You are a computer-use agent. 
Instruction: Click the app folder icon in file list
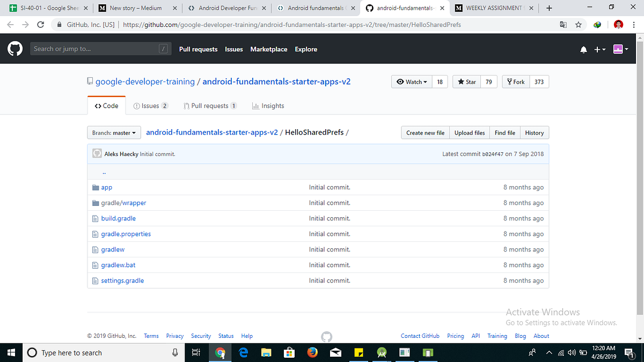click(96, 187)
